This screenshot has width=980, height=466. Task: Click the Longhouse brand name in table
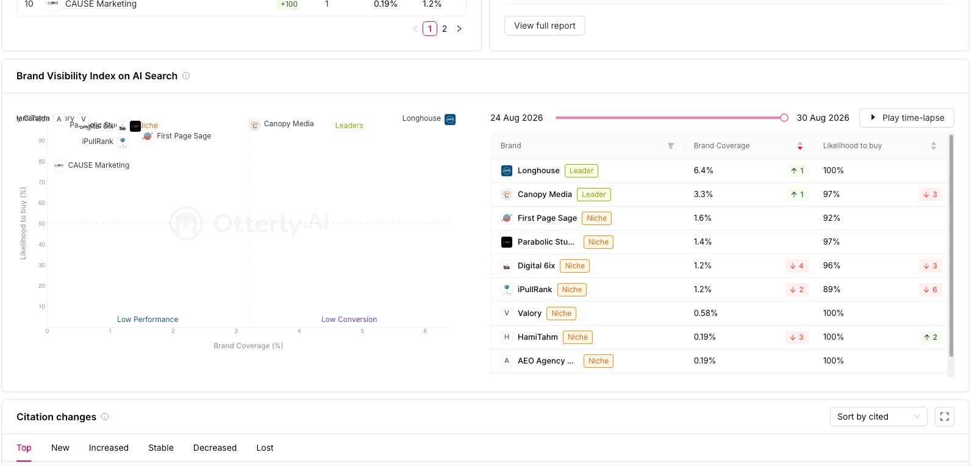click(x=538, y=171)
